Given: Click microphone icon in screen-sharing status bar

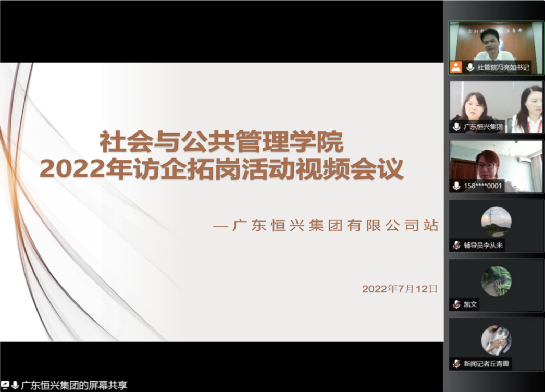Looking at the screenshot, I should [15, 385].
